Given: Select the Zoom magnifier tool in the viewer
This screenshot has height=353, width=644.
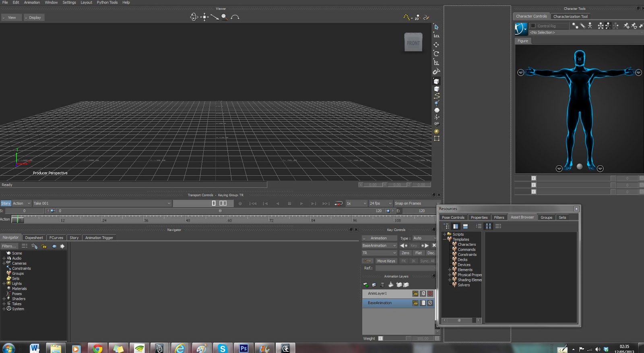Looking at the screenshot, I should pos(225,17).
